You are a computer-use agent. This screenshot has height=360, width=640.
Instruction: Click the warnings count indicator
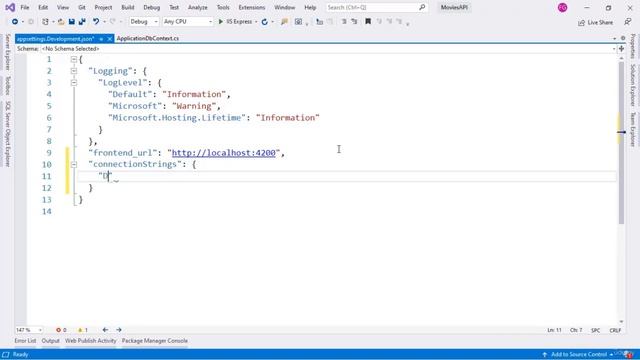[x=82, y=330]
